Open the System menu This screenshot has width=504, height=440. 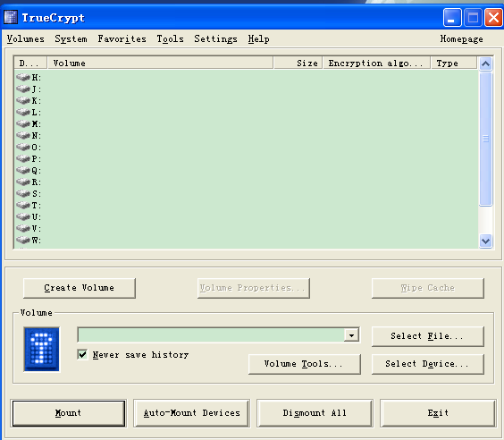point(71,39)
